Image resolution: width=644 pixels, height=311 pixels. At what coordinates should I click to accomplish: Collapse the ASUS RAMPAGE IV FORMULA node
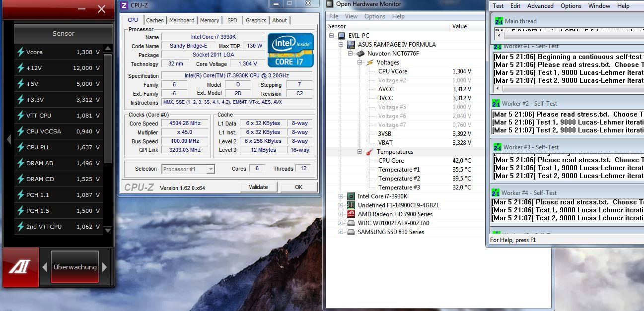click(341, 45)
